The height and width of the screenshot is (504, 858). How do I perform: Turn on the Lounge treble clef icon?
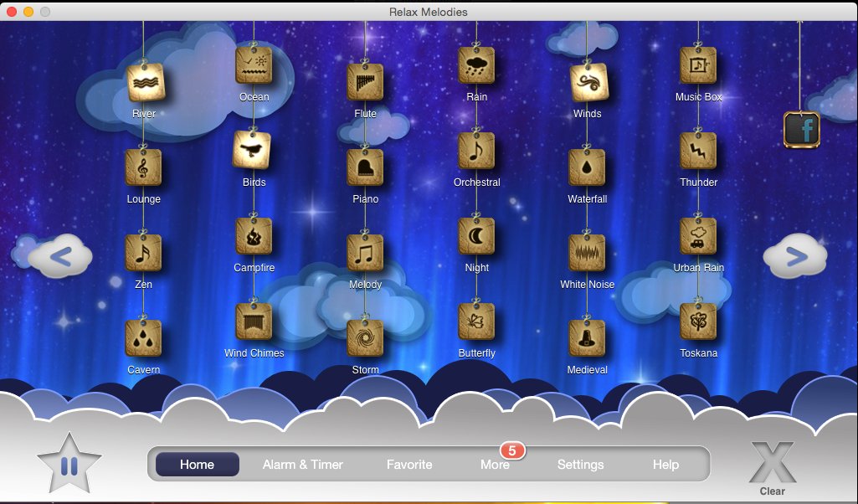pyautogui.click(x=143, y=167)
